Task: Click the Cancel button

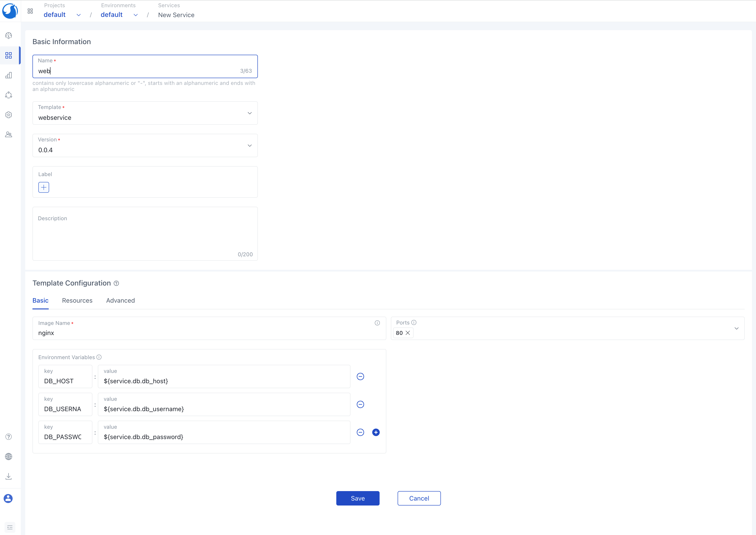Action: click(419, 499)
